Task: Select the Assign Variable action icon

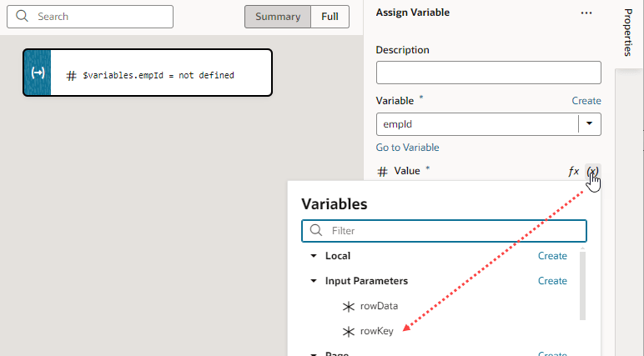Action: (38, 73)
